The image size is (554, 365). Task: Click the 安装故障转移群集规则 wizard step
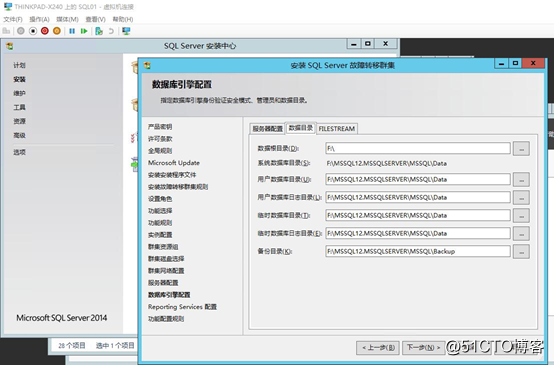[x=178, y=187]
